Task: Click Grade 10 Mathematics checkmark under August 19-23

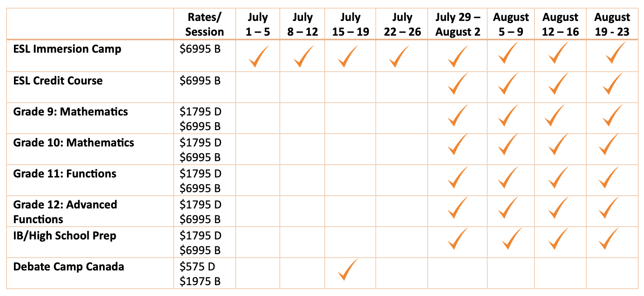Action: (608, 144)
